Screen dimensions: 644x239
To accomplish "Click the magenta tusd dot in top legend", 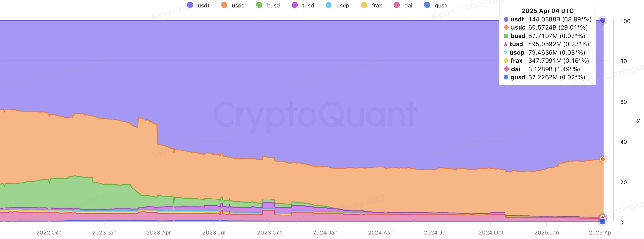I will pos(295,5).
